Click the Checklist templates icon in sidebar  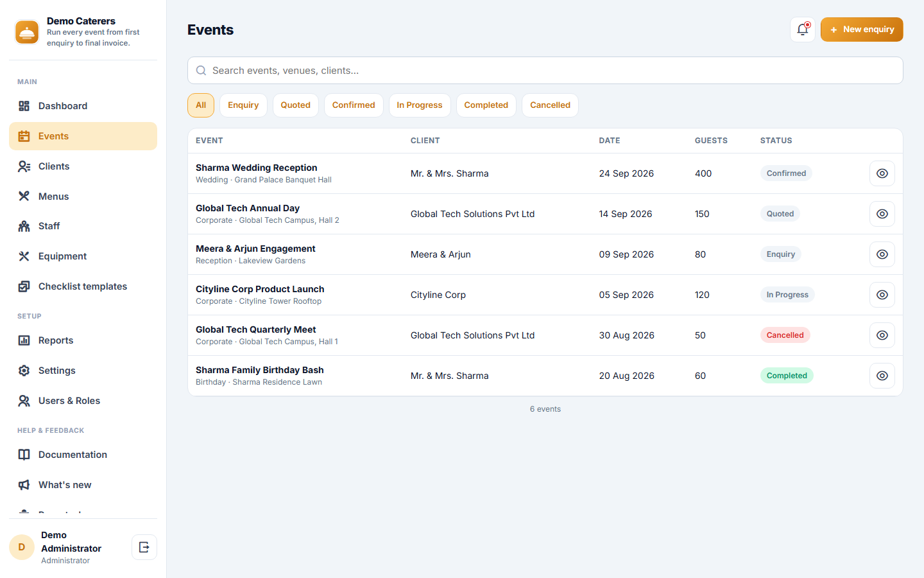24,286
